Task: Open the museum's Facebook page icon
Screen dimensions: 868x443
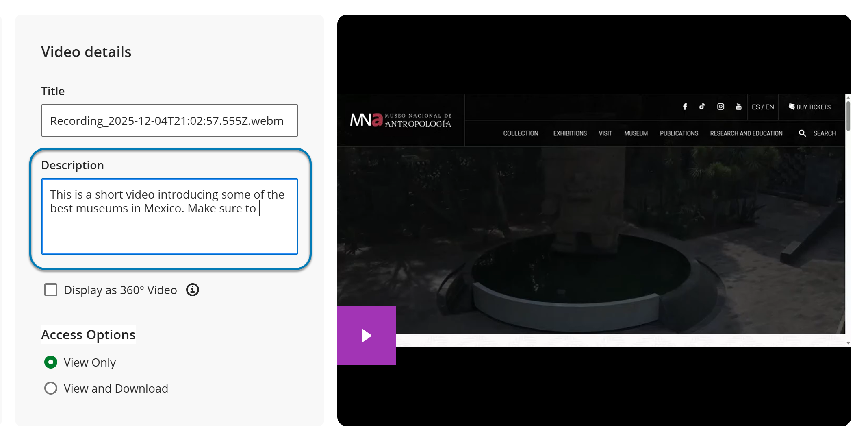Action: [x=685, y=106]
